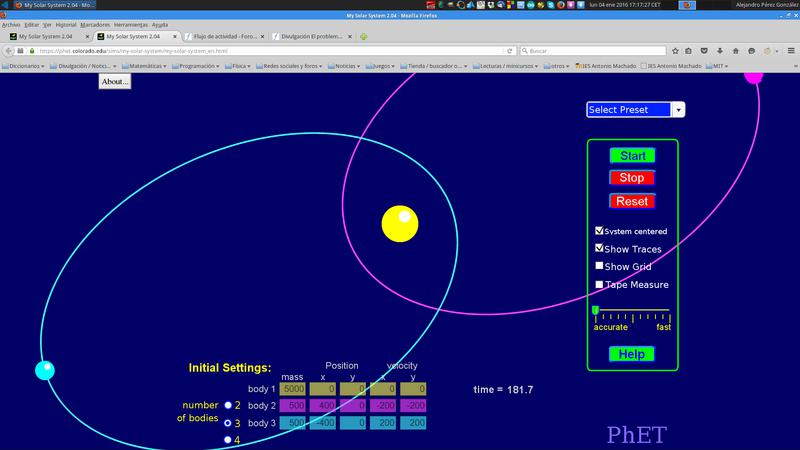Reload the page with the refresh icon

[510, 50]
